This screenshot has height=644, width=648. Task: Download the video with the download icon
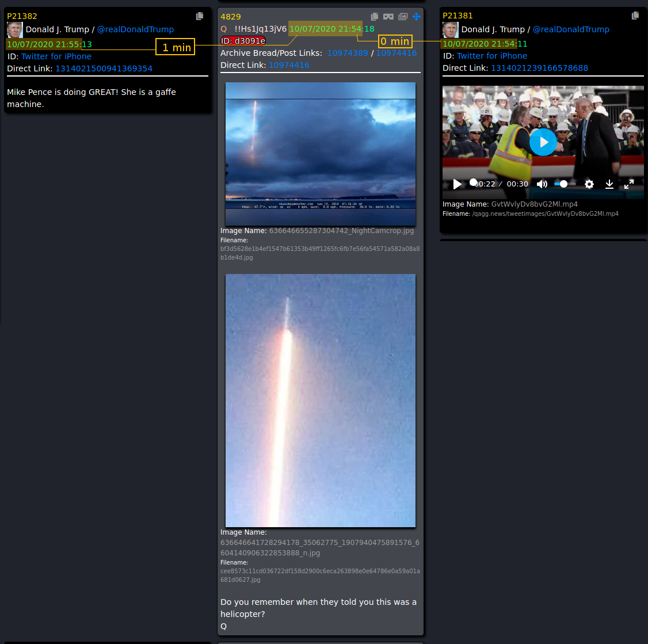click(609, 184)
